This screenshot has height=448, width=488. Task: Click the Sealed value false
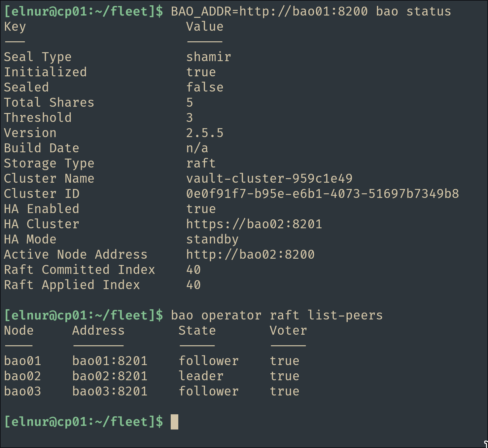click(x=205, y=87)
